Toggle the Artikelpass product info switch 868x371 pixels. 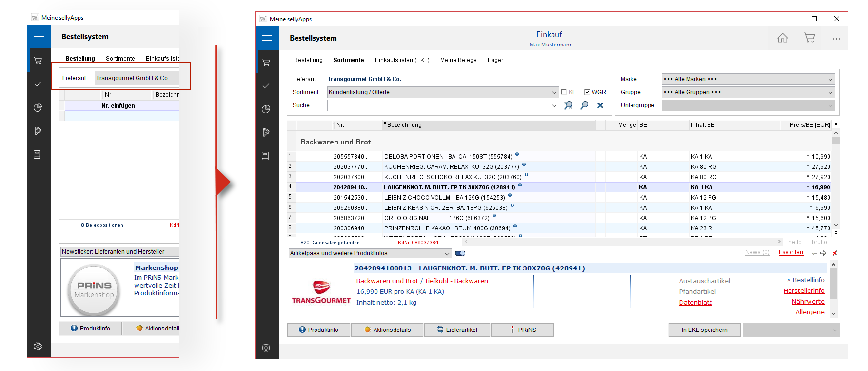click(x=460, y=253)
